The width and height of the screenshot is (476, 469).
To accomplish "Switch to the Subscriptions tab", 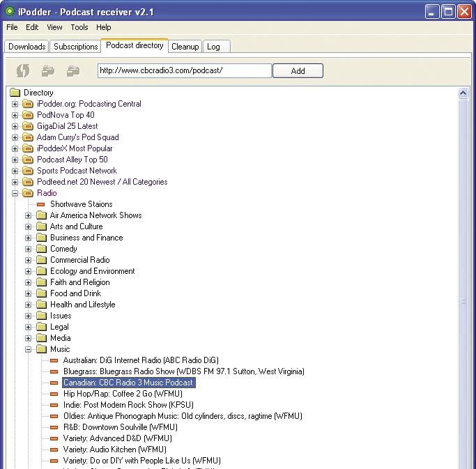I will (75, 47).
